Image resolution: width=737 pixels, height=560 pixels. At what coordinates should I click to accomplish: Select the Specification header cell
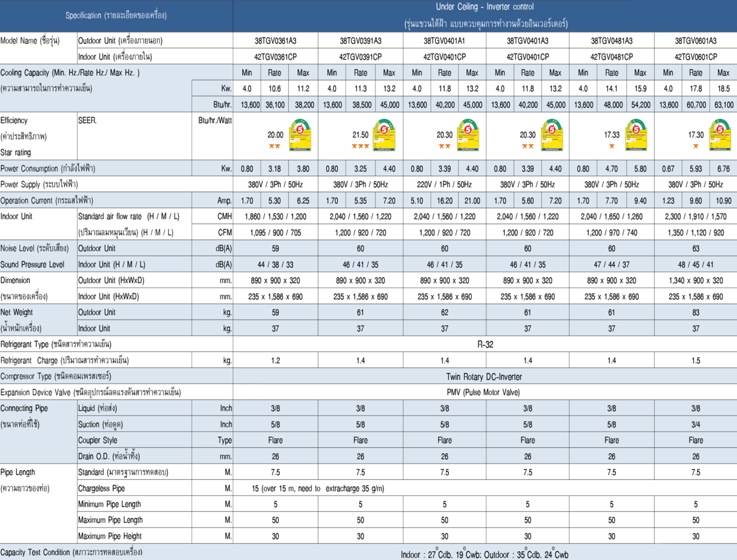click(x=116, y=15)
